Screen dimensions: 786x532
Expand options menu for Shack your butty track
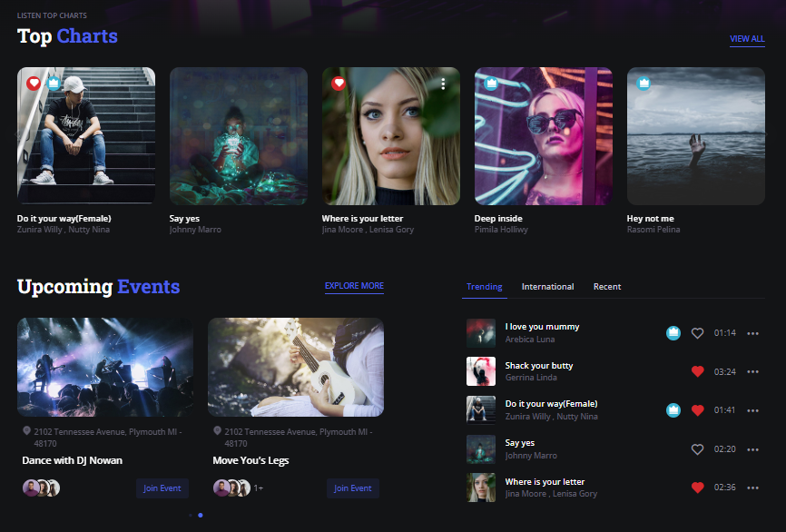click(x=752, y=371)
